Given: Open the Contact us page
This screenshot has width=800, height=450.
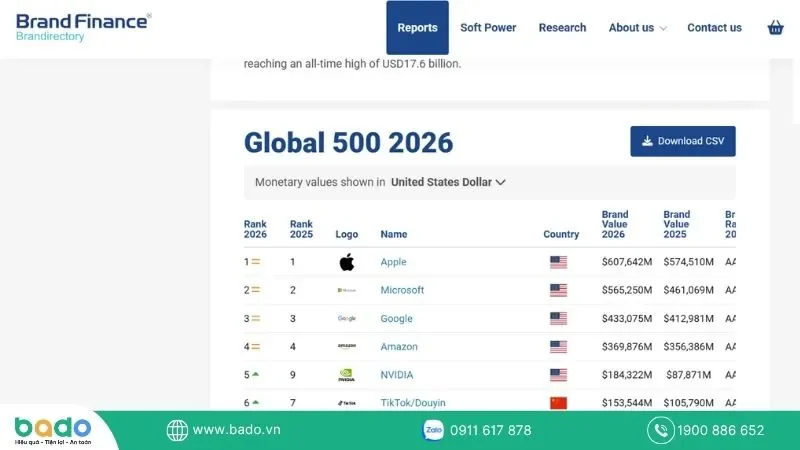Looking at the screenshot, I should point(714,28).
